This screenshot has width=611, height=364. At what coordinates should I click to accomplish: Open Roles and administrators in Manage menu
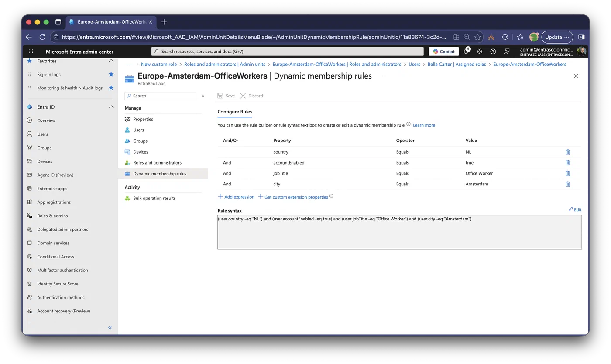[x=157, y=163]
